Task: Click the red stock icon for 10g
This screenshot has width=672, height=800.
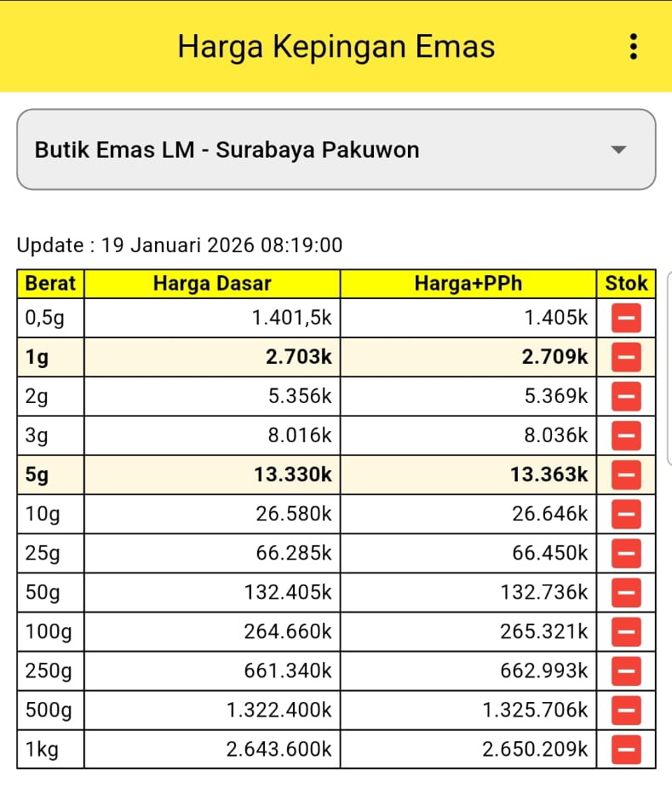Action: click(x=626, y=514)
